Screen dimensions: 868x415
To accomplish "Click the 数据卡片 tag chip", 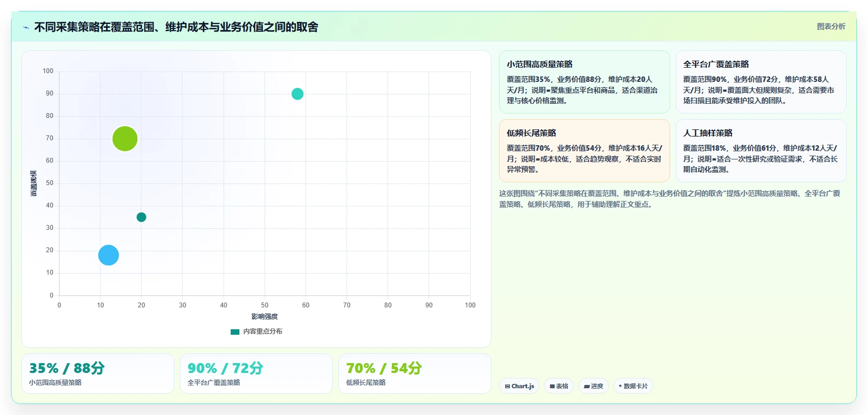I will point(633,386).
